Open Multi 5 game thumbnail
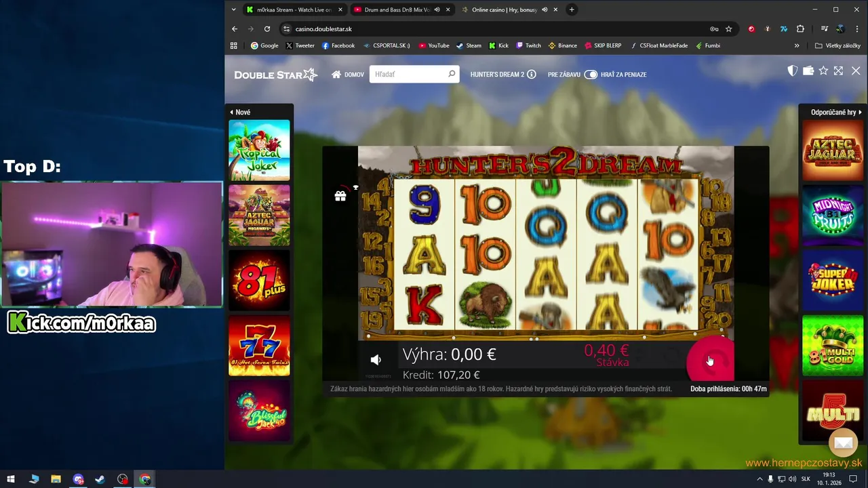Viewport: 868px width, 488px height. 833,411
